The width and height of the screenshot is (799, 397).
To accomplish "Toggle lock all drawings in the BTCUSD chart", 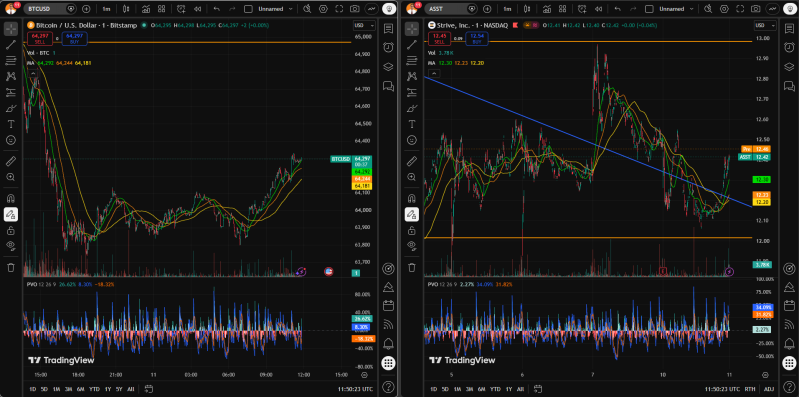I will [11, 231].
